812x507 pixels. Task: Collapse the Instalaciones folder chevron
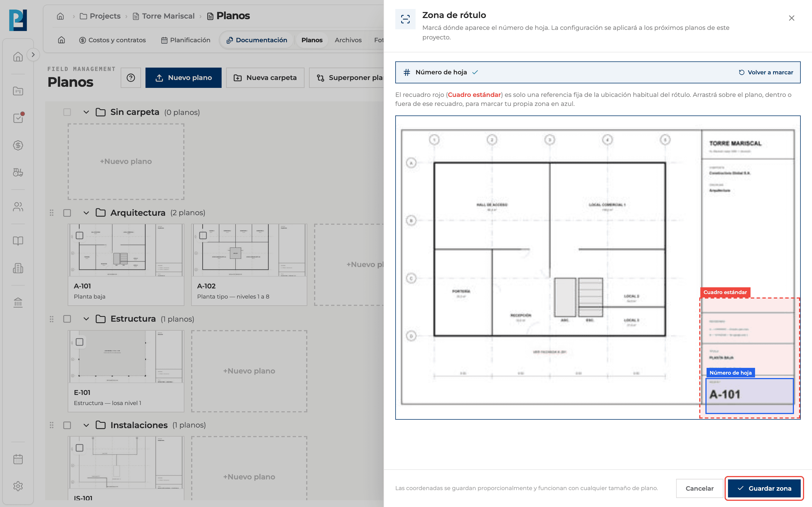86,425
